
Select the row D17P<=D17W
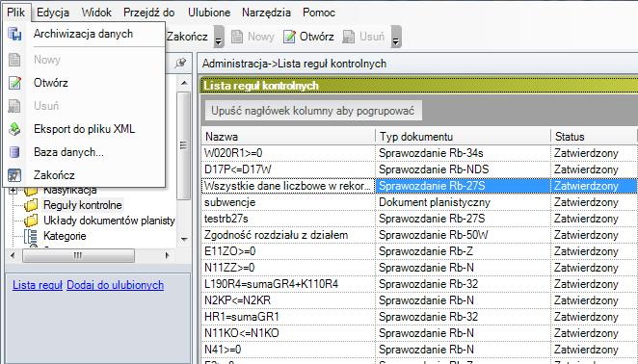(419, 169)
